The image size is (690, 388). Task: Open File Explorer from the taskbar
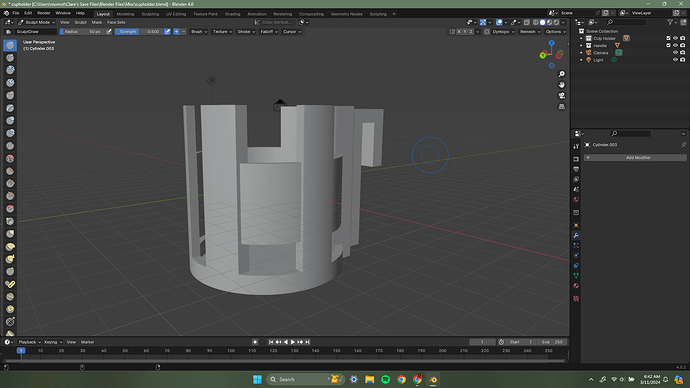(370, 380)
